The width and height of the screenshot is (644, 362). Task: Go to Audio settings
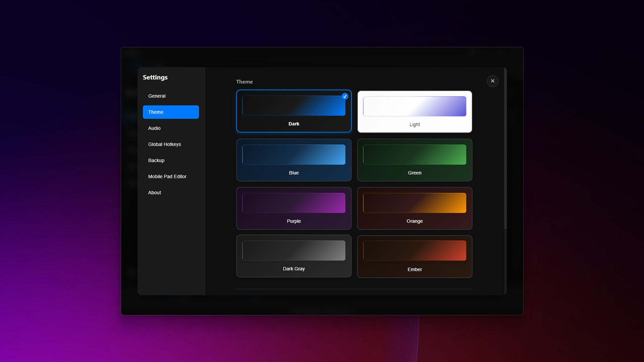pyautogui.click(x=154, y=128)
